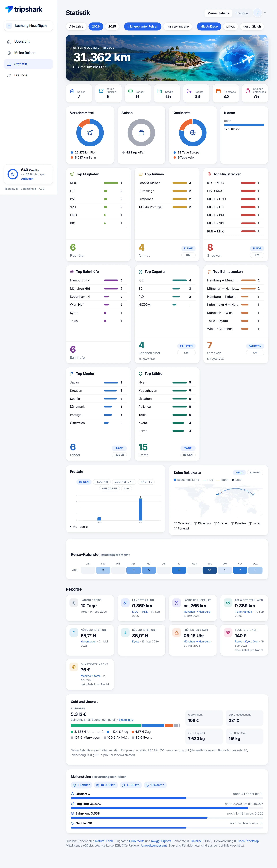Screen dimensions: 277x868
Task: Toggle Top Airlines to KM
Action: 188,255
